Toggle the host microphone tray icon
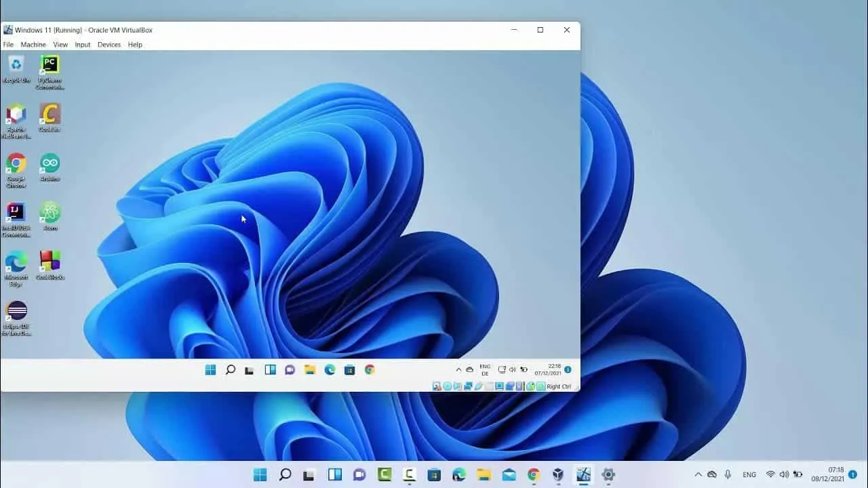 728,474
